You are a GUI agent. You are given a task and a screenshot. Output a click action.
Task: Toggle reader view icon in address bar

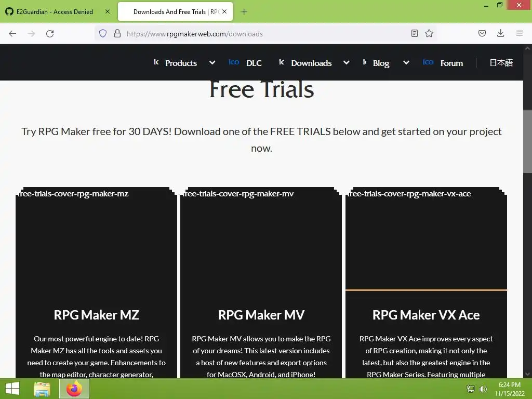pyautogui.click(x=414, y=33)
